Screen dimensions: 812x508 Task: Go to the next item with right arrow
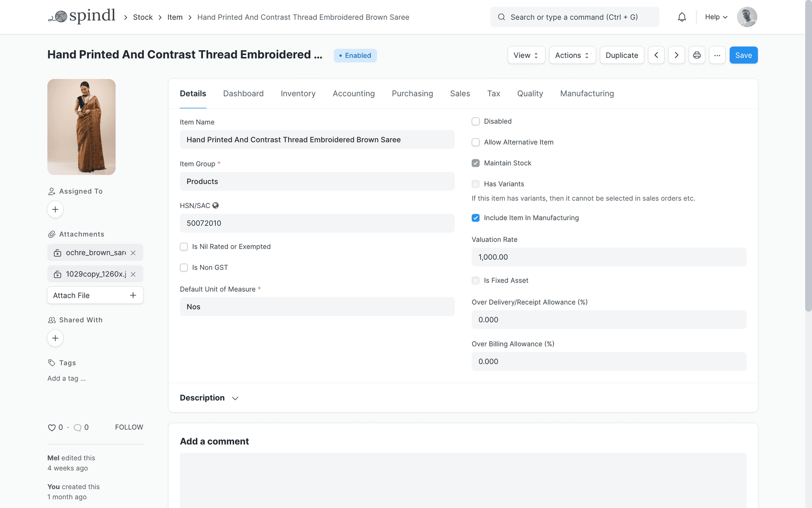point(676,55)
